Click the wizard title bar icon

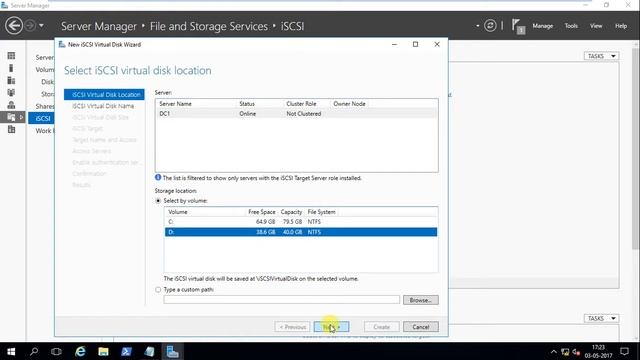point(62,44)
